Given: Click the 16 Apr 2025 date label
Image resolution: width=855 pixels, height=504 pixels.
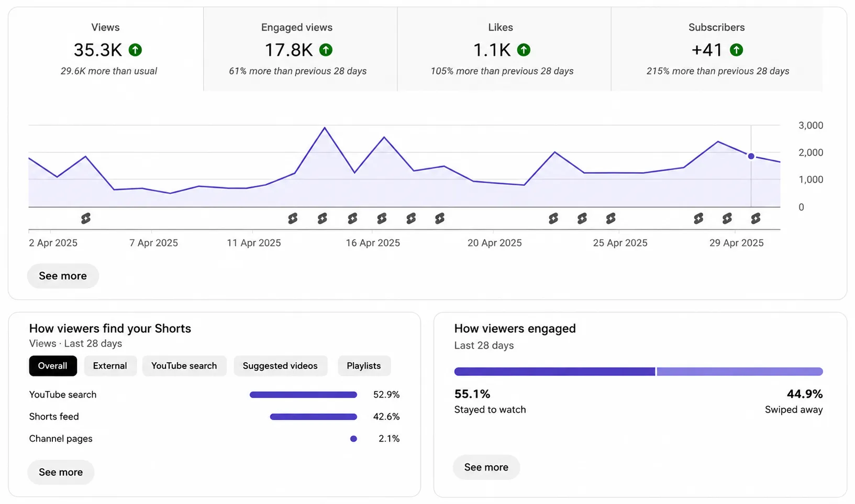Looking at the screenshot, I should [373, 243].
